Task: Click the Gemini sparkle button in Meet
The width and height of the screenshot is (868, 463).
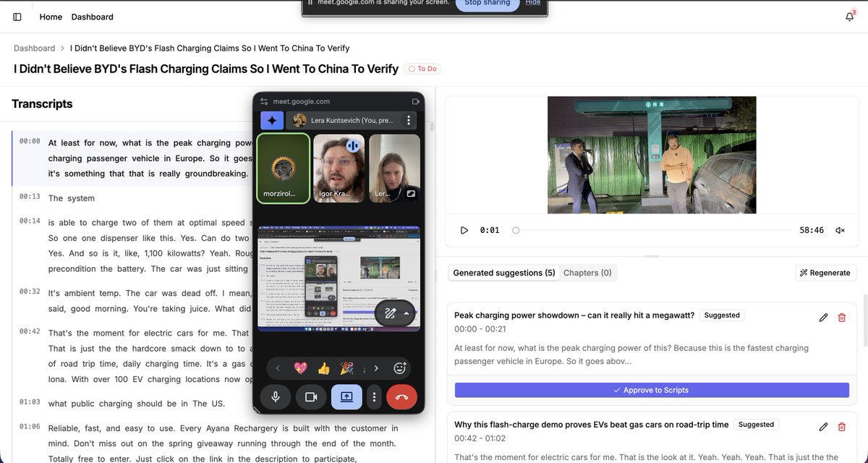Action: coord(272,121)
